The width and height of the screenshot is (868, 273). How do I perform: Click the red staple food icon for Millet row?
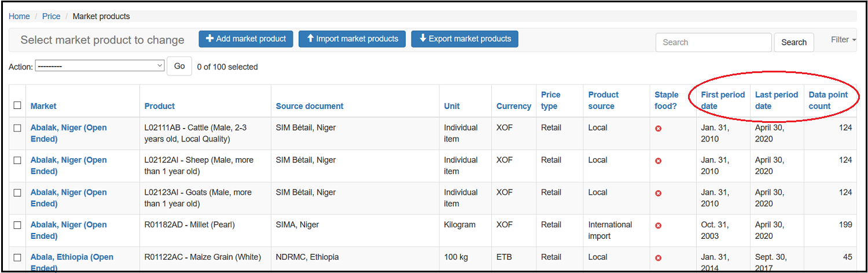658,225
